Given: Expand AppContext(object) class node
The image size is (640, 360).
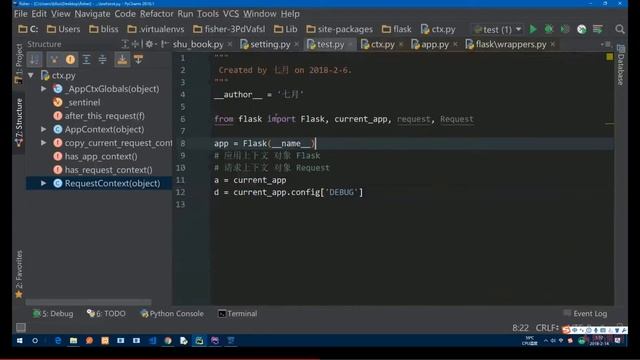Looking at the screenshot, I should 44,129.
